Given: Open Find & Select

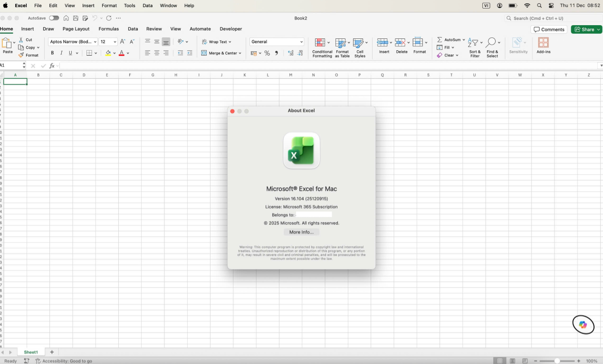Looking at the screenshot, I should 492,48.
